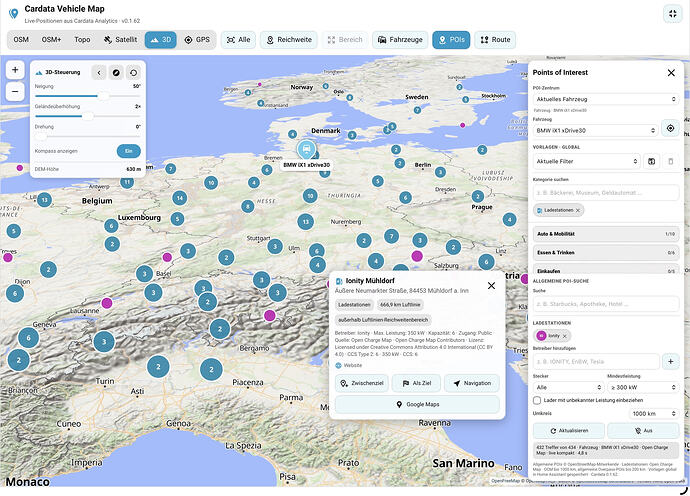Image resolution: width=690 pixels, height=496 pixels.
Task: Focus the Betreiber hinzufügen input field
Action: (596, 361)
